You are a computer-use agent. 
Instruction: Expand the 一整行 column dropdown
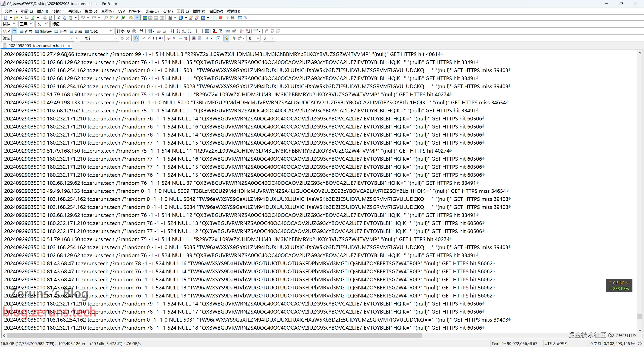(x=116, y=38)
